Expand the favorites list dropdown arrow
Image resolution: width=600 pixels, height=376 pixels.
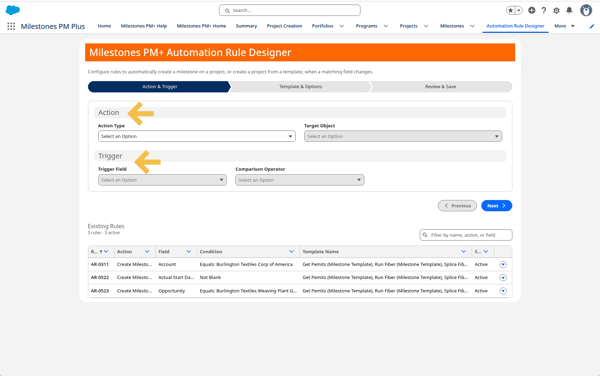click(519, 10)
